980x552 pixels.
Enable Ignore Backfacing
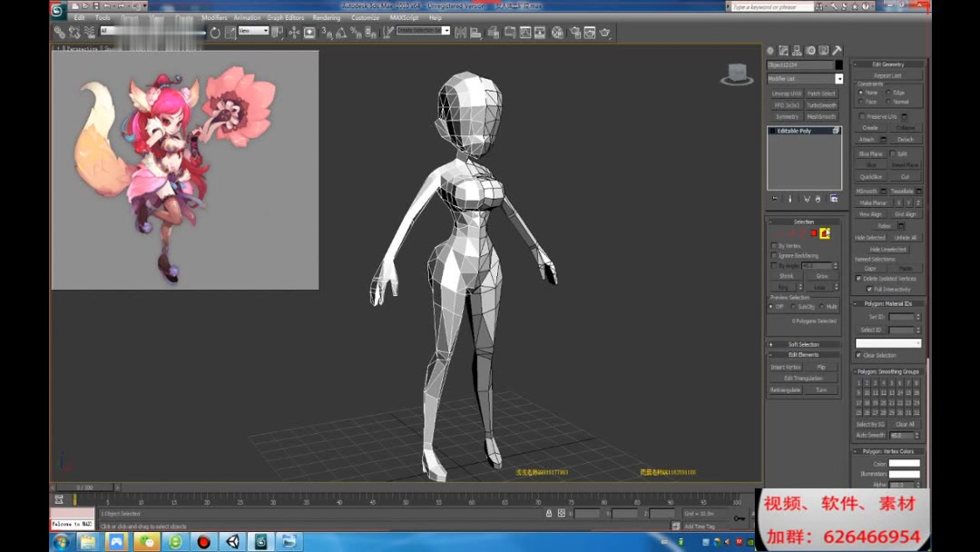point(773,255)
